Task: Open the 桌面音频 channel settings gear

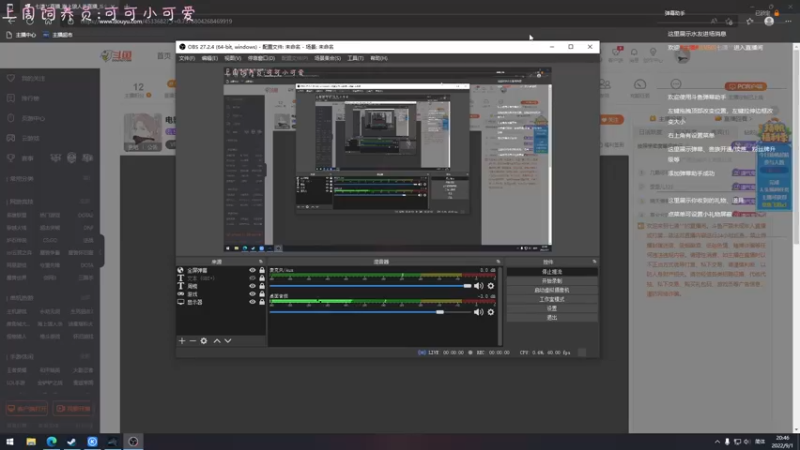Action: coord(491,312)
